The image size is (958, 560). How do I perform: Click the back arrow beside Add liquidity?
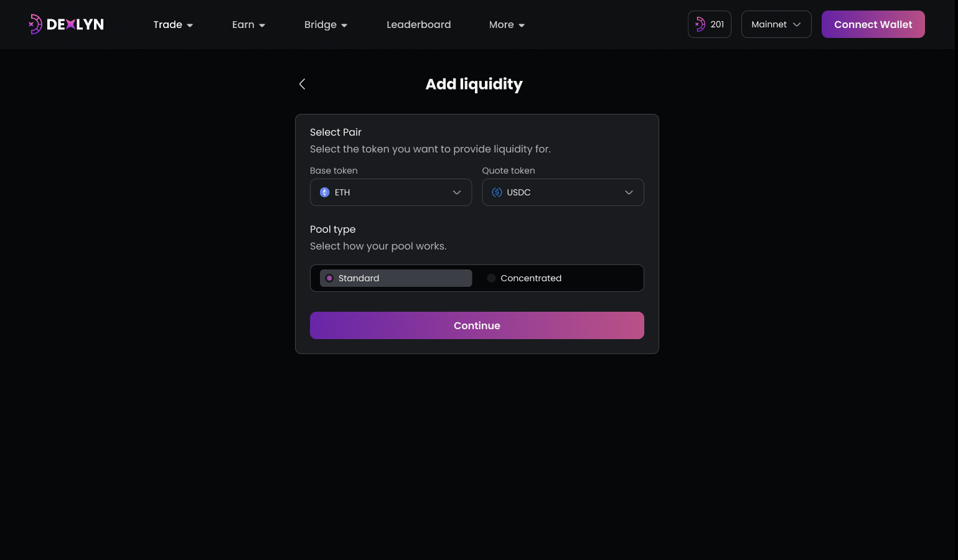302,84
